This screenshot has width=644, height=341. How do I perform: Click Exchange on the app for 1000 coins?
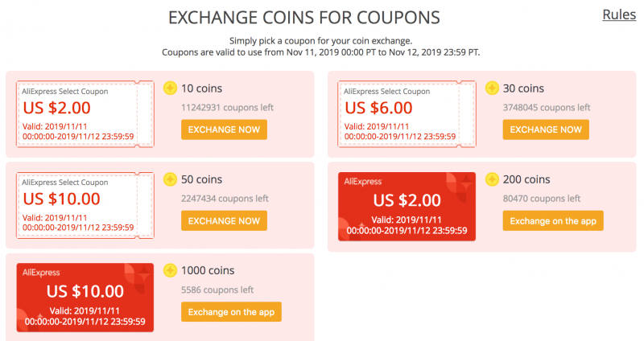231,312
